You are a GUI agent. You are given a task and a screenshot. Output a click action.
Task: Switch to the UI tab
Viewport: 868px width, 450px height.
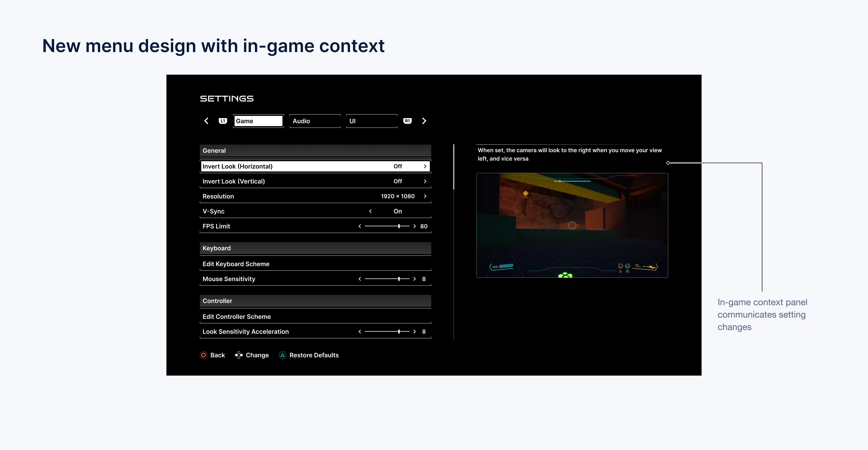[x=371, y=121]
